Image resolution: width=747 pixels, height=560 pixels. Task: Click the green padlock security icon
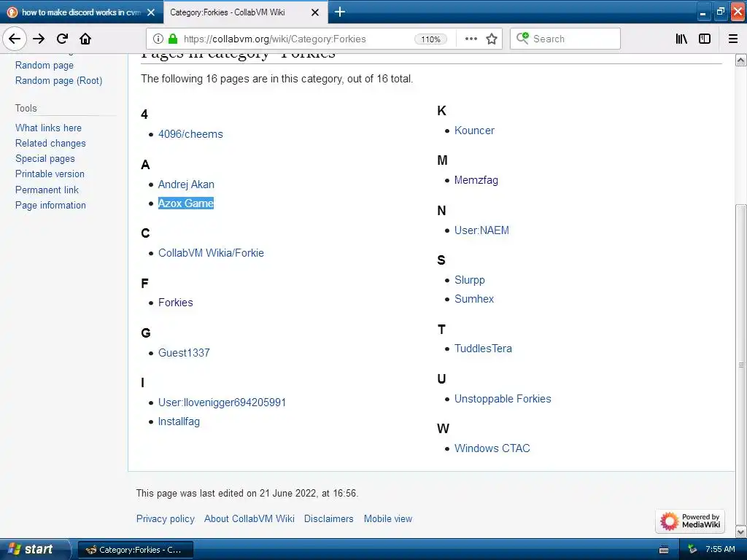(x=173, y=39)
